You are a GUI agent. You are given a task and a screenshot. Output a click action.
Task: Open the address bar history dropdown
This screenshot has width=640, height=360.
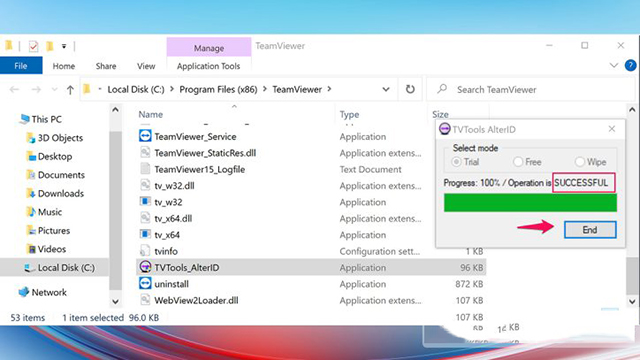pos(386,89)
